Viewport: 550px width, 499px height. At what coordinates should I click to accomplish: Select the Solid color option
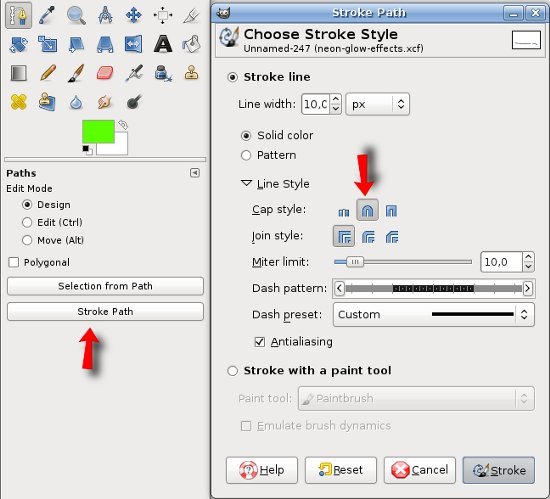(246, 135)
